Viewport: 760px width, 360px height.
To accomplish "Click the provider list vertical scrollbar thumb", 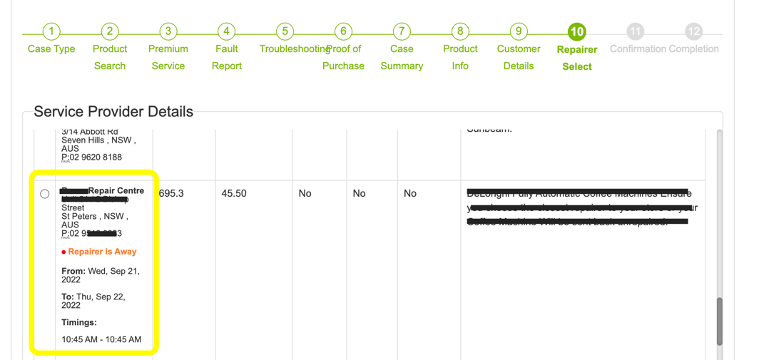I will point(719,321).
